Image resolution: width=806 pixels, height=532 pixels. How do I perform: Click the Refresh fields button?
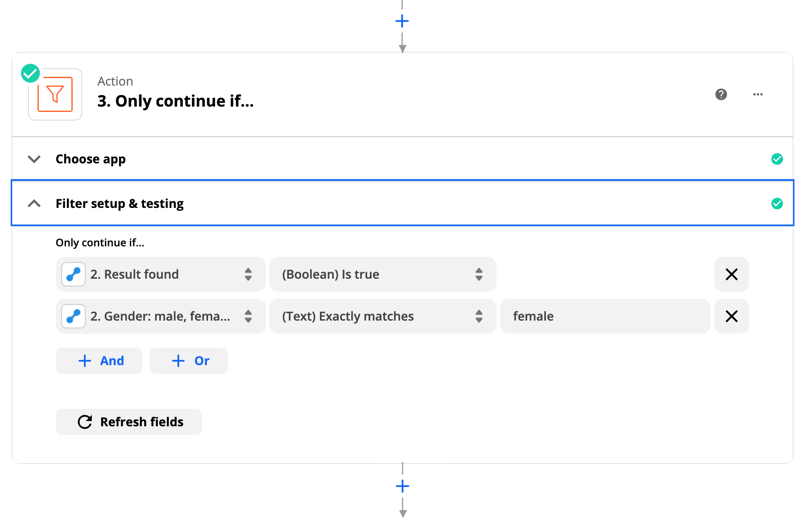tap(129, 422)
